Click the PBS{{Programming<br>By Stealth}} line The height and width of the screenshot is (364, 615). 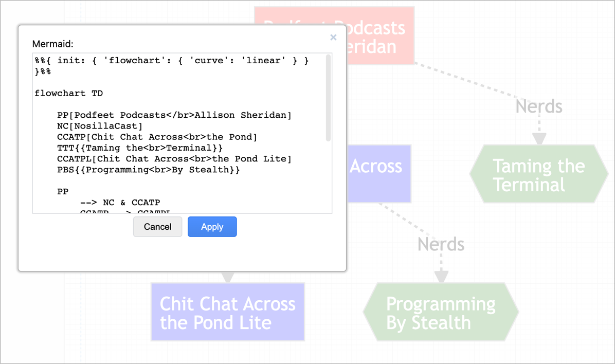(x=148, y=170)
